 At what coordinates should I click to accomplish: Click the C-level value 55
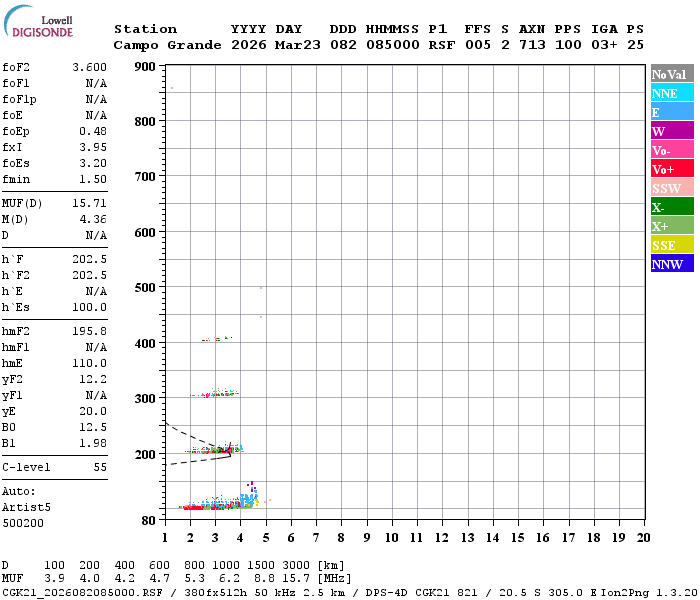(x=100, y=467)
